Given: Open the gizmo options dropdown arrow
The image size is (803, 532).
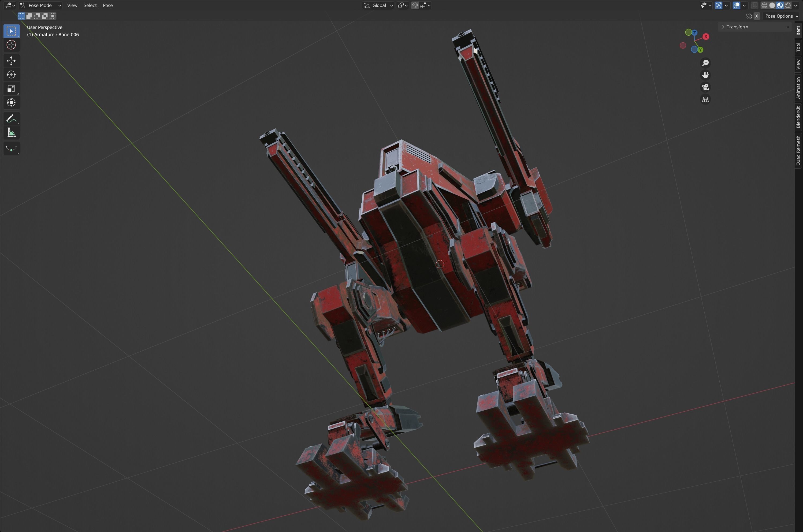Looking at the screenshot, I should (726, 5).
